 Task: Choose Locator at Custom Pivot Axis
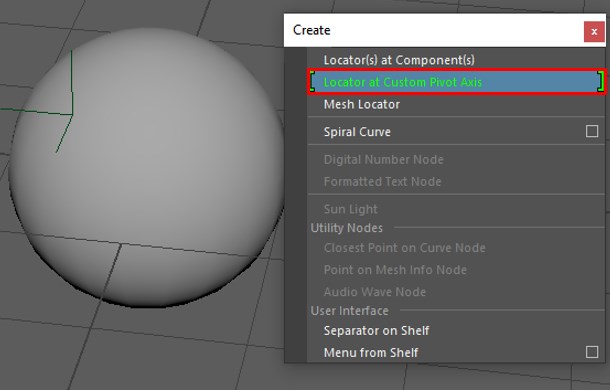click(456, 82)
